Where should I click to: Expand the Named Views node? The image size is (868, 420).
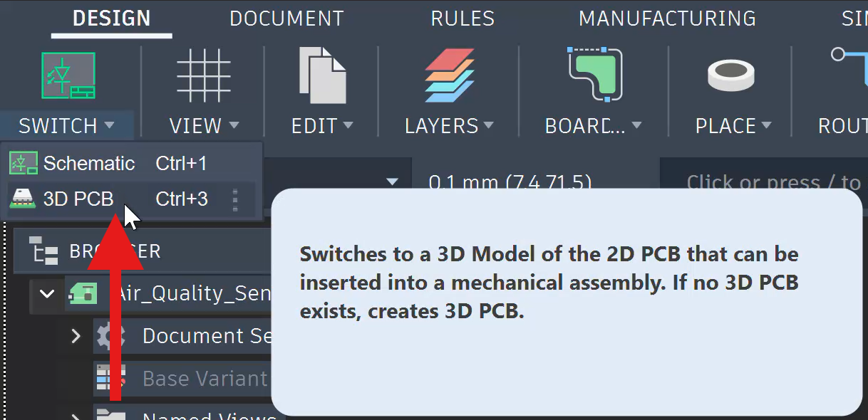coord(76,417)
